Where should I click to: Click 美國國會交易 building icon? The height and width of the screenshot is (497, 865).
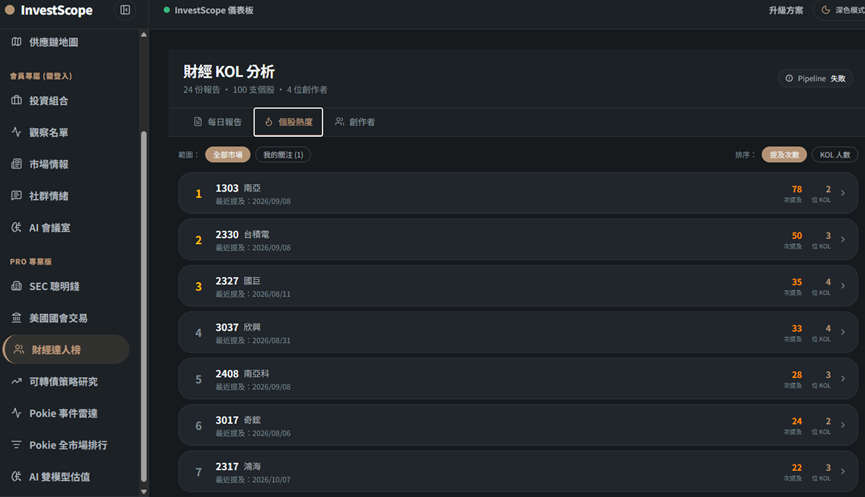[17, 318]
